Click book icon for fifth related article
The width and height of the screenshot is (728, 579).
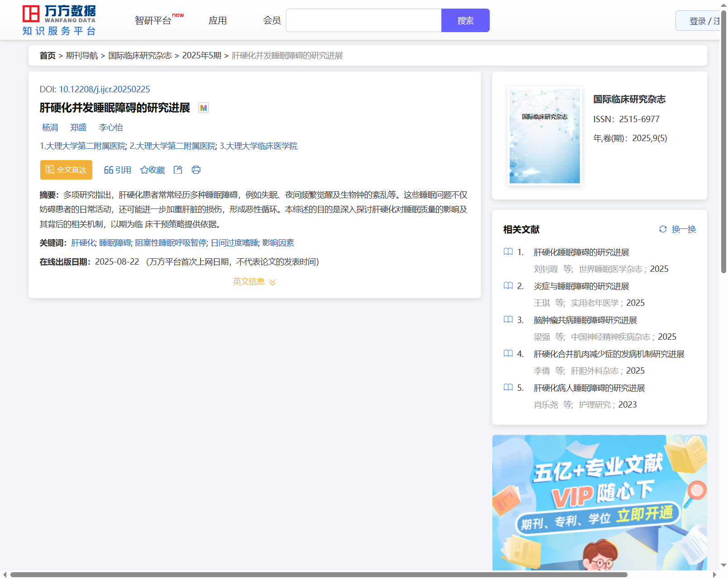point(508,388)
